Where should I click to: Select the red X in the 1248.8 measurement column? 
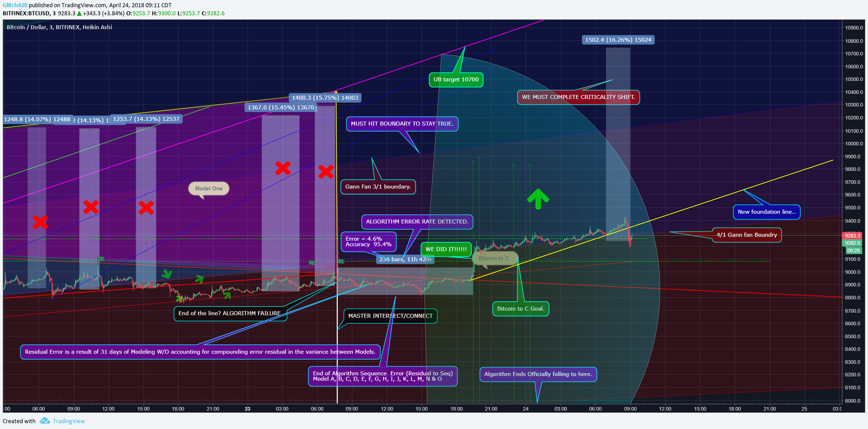(40, 222)
